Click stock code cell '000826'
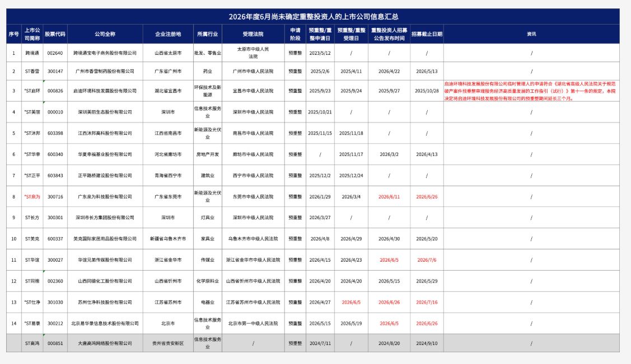Screen dimensions: 631x364 [x=55, y=91]
